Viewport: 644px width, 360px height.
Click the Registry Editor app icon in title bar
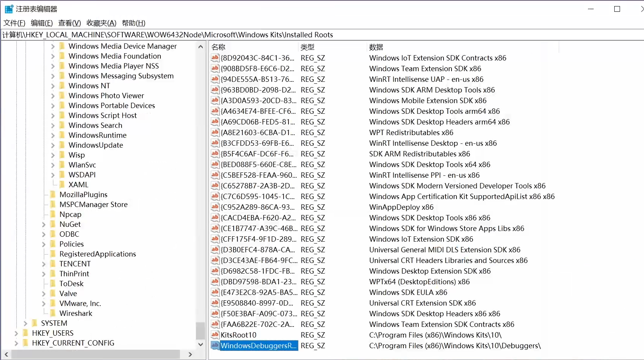click(x=9, y=9)
